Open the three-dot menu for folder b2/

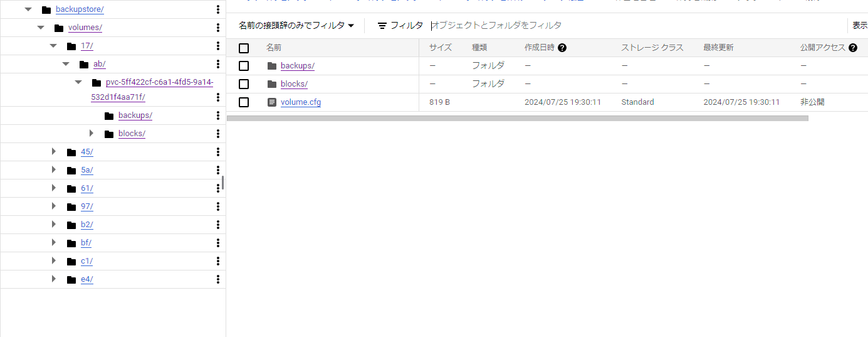pyautogui.click(x=217, y=225)
